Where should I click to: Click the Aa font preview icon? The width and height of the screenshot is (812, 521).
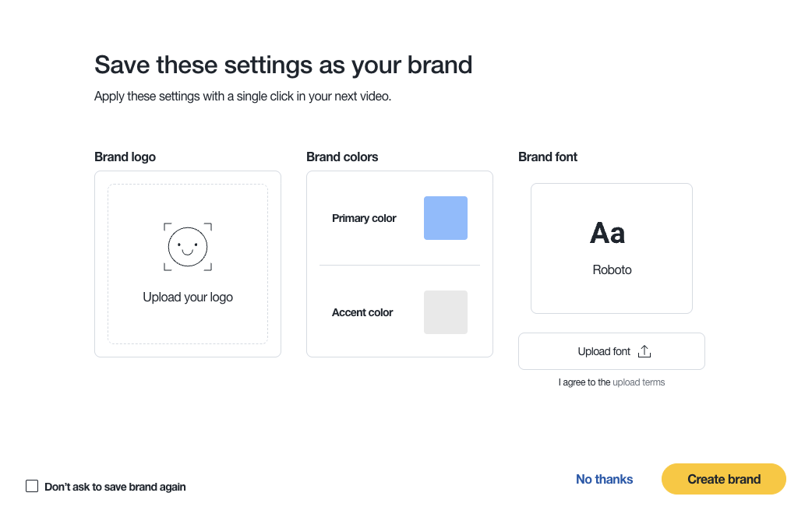608,232
